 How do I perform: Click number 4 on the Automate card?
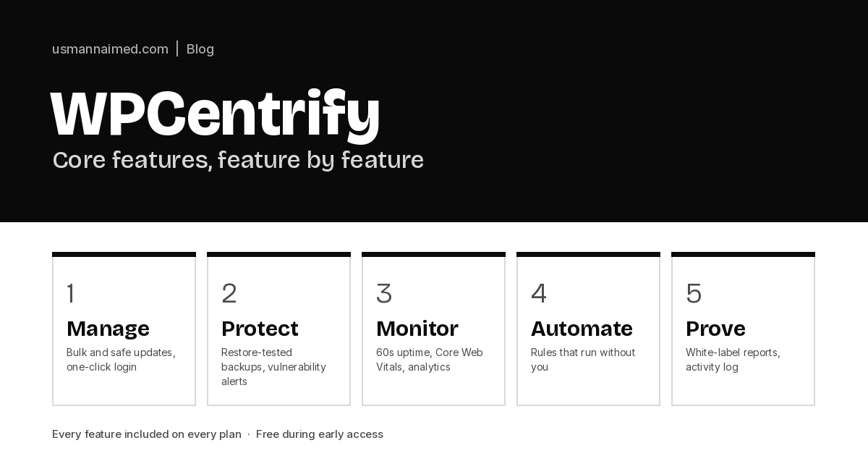[x=539, y=294]
